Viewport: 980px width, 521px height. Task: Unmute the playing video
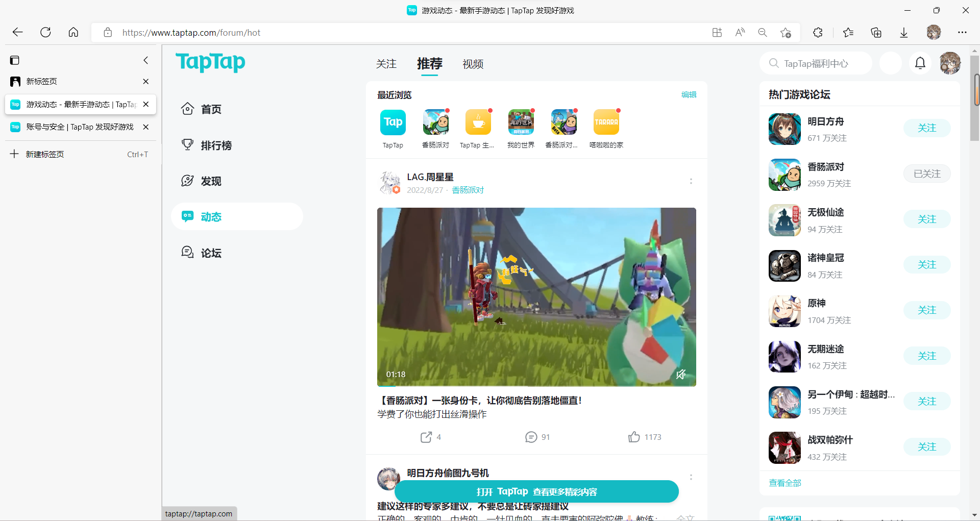681,375
